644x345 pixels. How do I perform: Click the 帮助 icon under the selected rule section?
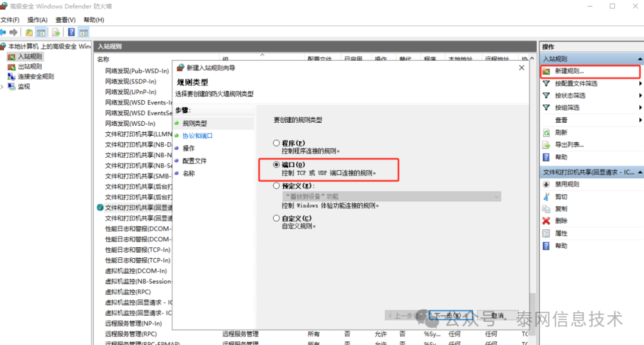(x=546, y=245)
